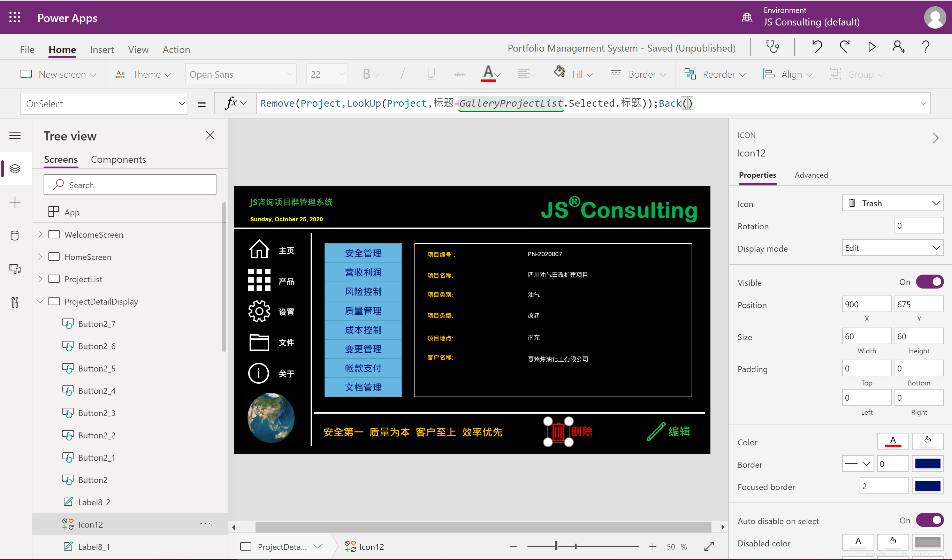Click the home icon in app canvas

coord(259,249)
